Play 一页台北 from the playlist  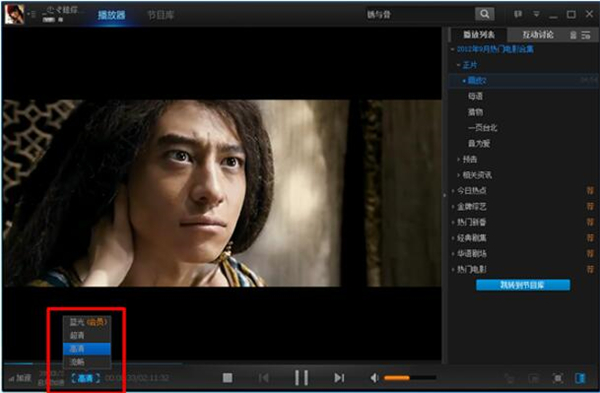[482, 128]
